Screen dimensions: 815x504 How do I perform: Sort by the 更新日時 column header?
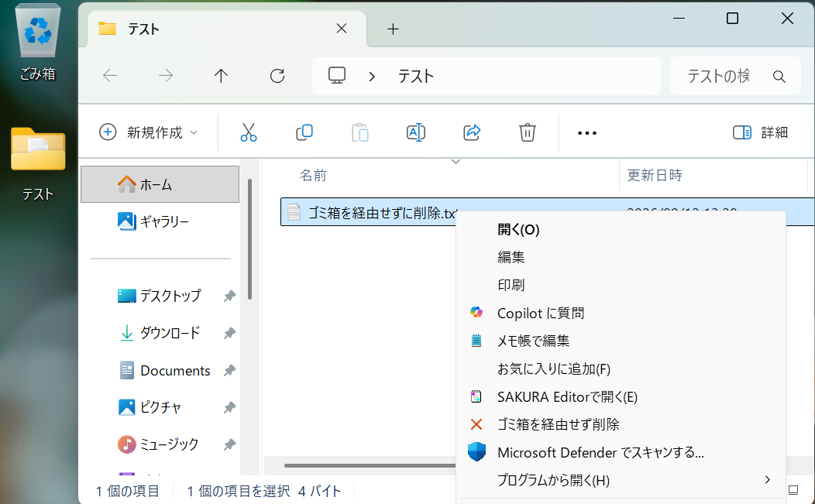[655, 175]
